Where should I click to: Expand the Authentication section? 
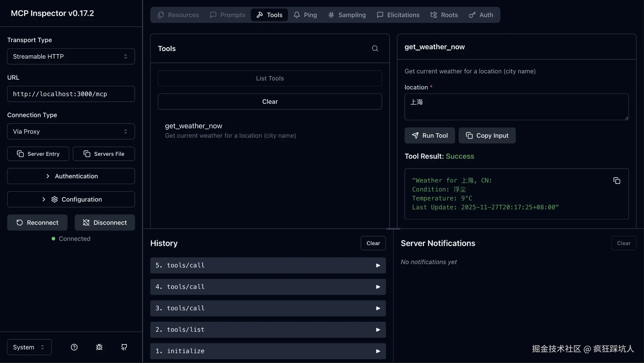tap(71, 176)
